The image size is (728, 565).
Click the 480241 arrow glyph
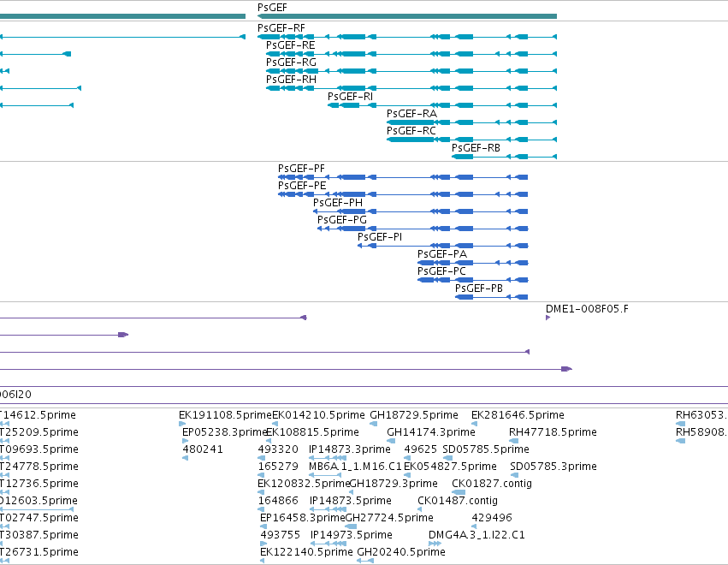point(186,458)
